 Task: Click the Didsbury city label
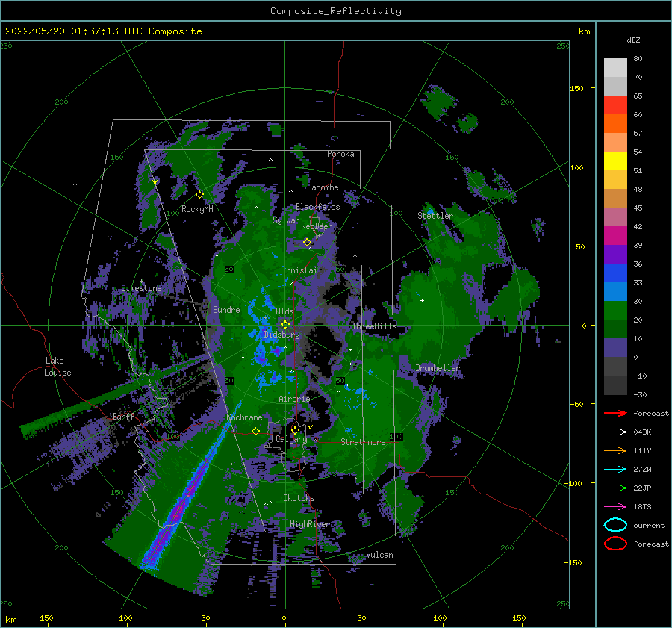282,335
